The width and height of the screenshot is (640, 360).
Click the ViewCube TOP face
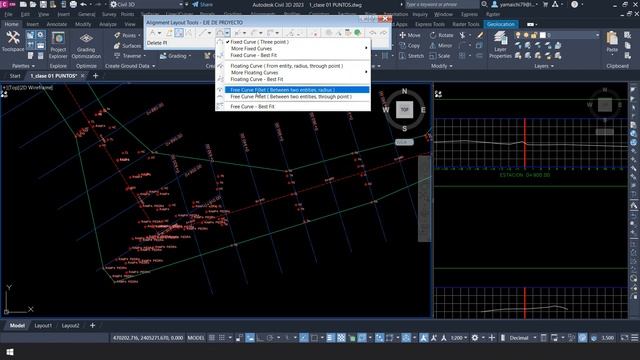tap(404, 109)
